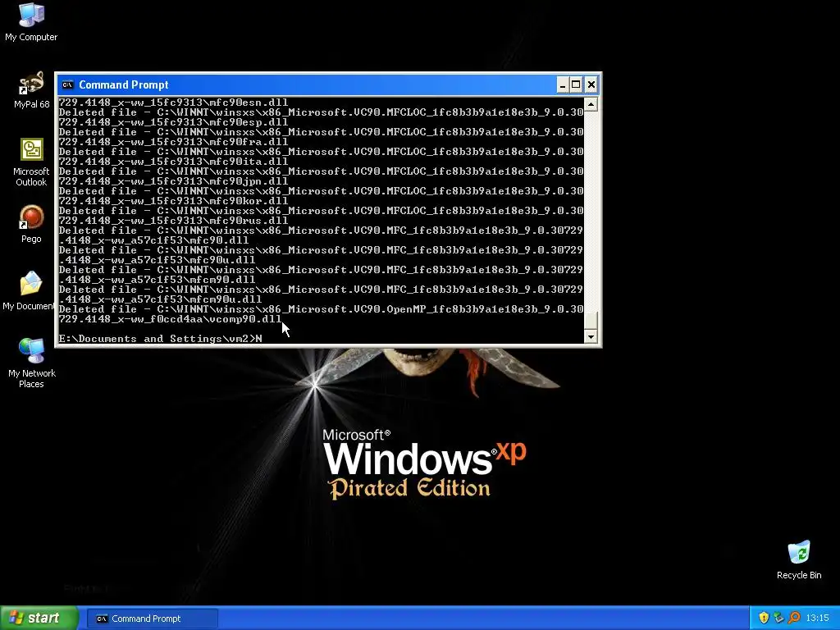Viewport: 840px width, 630px height.
Task: Click the Start button
Action: coord(39,619)
